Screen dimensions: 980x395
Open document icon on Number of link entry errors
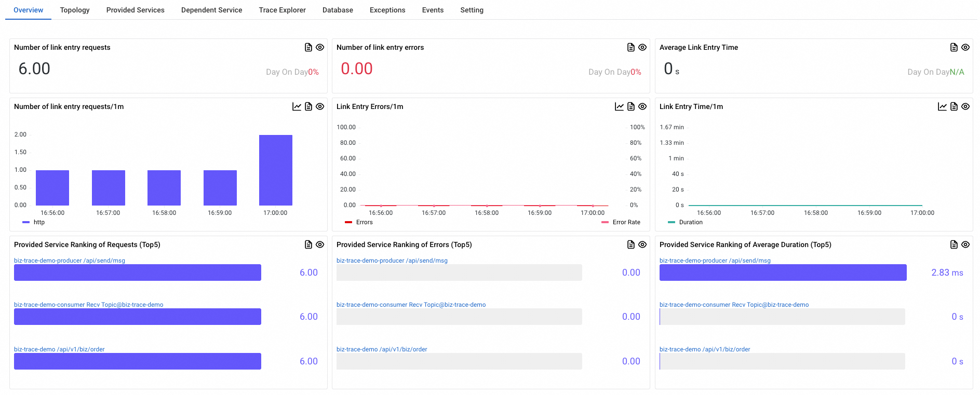pyautogui.click(x=631, y=47)
